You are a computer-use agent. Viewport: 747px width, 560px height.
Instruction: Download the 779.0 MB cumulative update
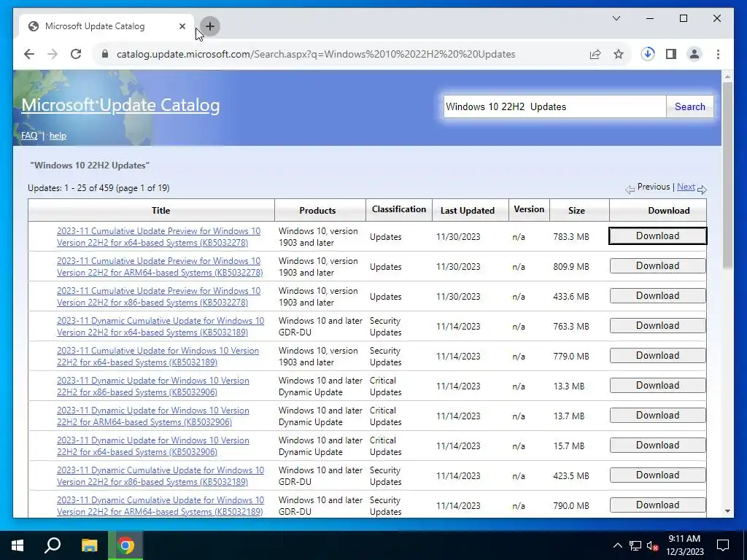pyautogui.click(x=657, y=355)
